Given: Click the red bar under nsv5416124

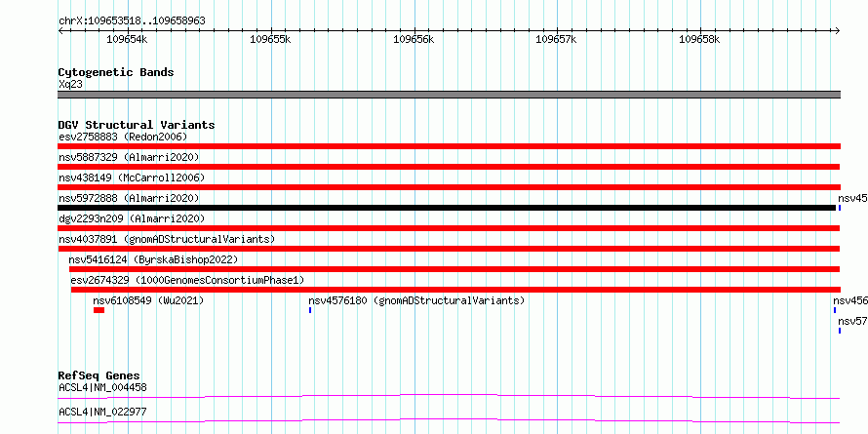Looking at the screenshot, I should [x=454, y=269].
